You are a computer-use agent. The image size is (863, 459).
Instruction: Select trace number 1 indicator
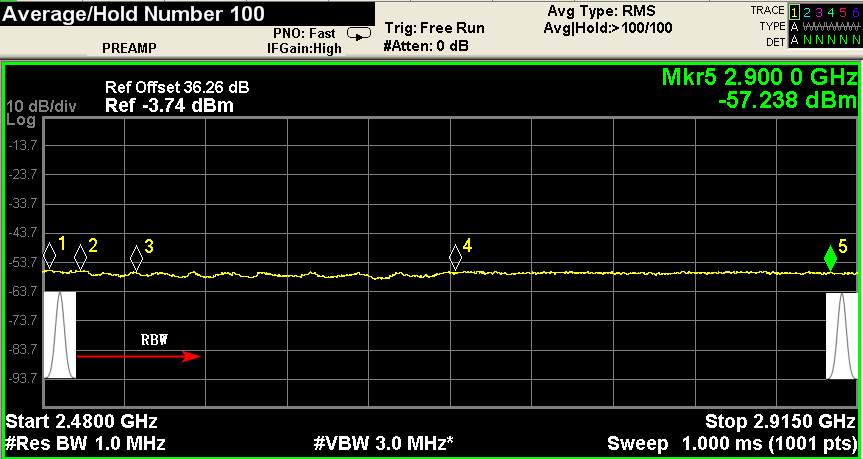pos(795,12)
